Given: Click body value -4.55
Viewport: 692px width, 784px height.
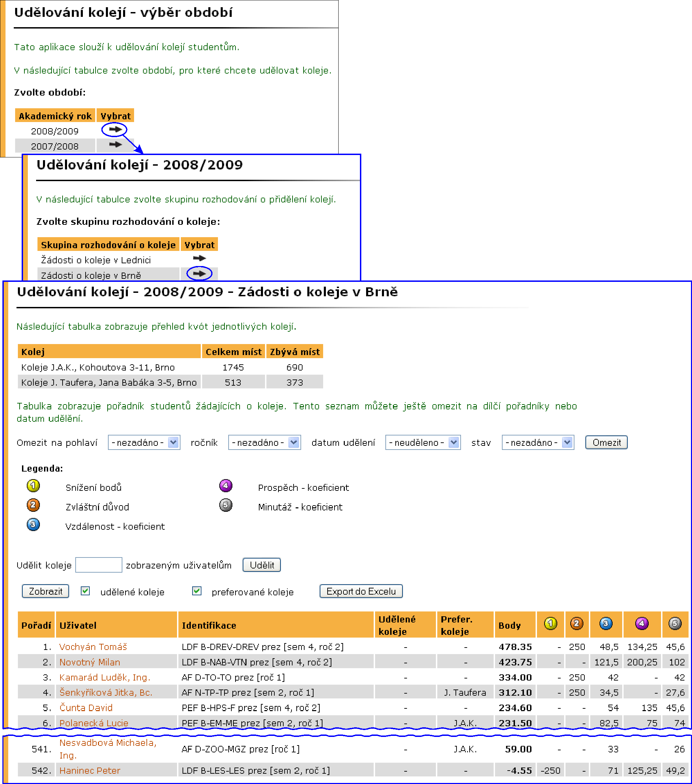Looking at the screenshot, I should (519, 770).
